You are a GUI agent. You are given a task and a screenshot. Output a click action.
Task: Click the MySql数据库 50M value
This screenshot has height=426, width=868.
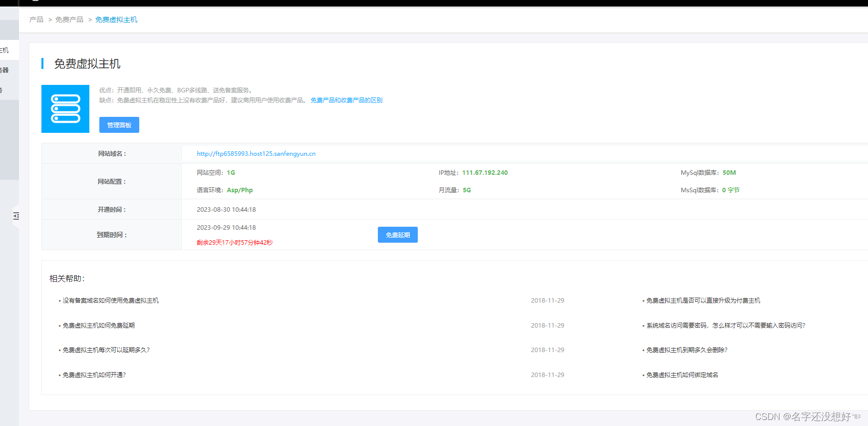(x=729, y=173)
